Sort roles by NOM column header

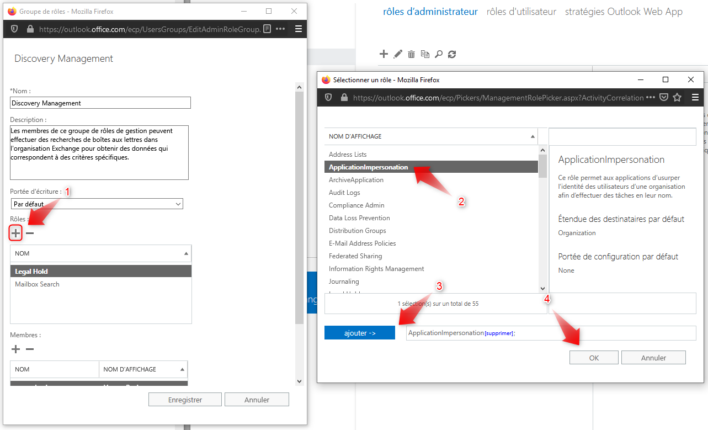101,253
